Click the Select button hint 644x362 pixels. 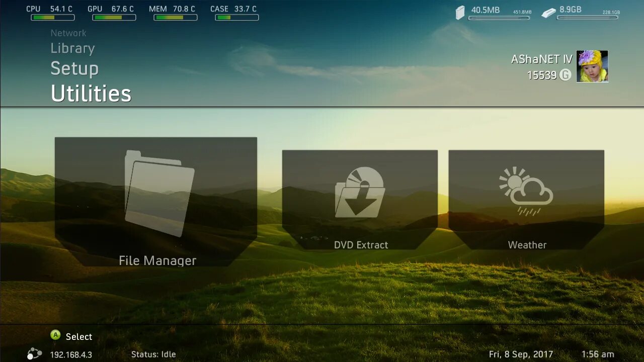(x=79, y=337)
